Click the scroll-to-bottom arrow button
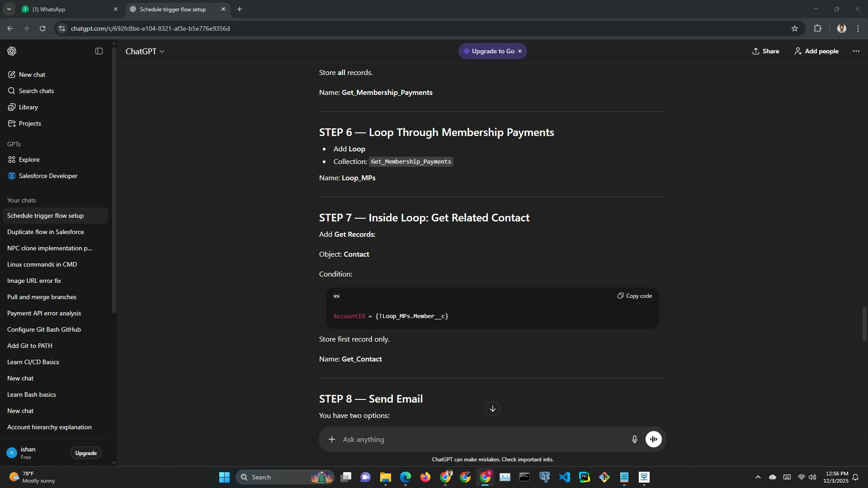This screenshot has width=868, height=488. tap(492, 409)
